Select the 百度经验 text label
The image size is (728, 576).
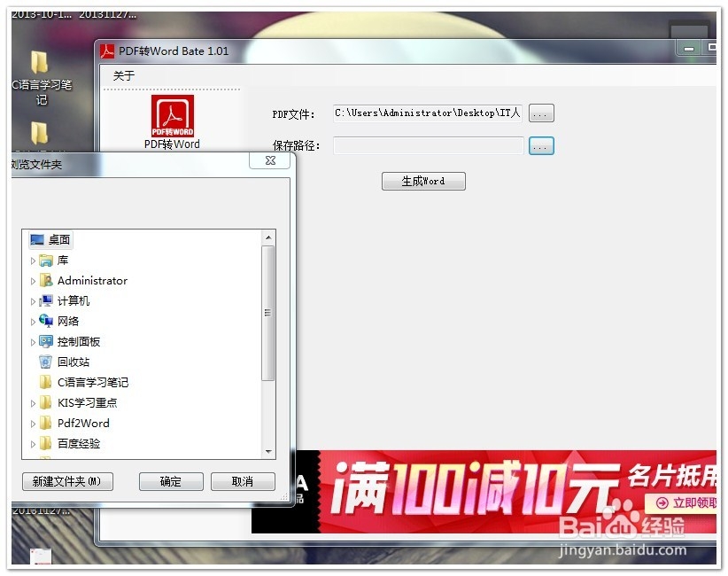tap(79, 444)
